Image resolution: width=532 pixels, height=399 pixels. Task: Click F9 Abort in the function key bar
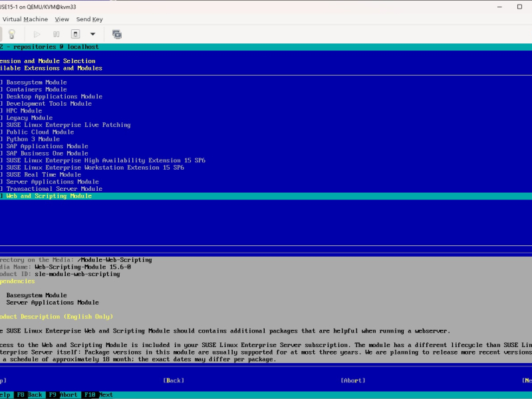(63, 395)
